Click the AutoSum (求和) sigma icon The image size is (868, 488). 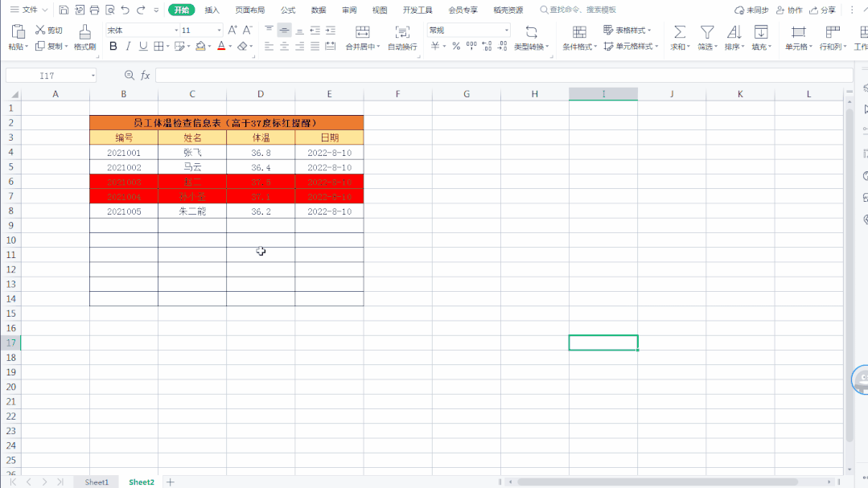[x=680, y=31]
